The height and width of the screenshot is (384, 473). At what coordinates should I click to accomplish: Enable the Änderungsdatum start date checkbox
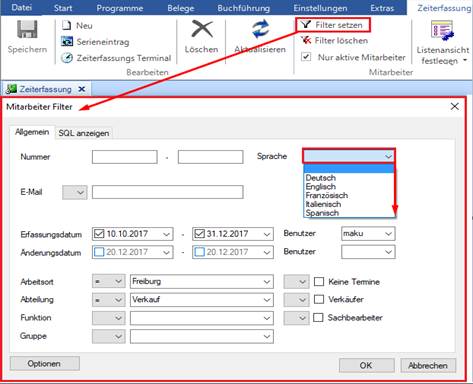[99, 252]
